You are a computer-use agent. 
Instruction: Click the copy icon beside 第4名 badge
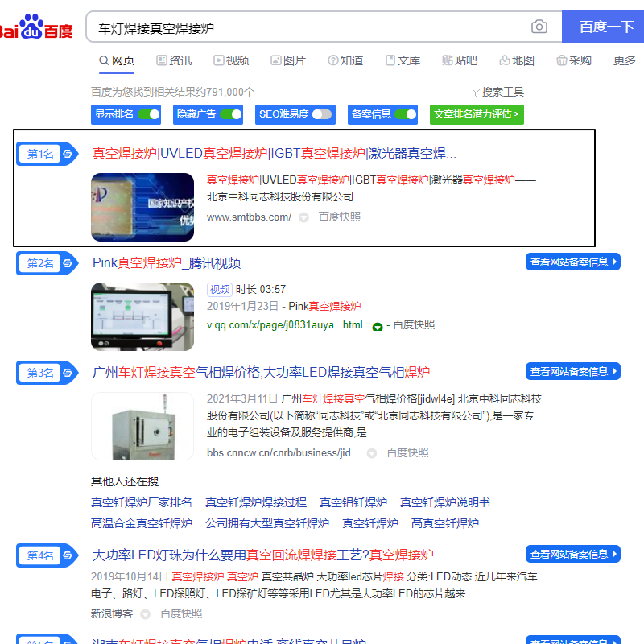[68, 555]
